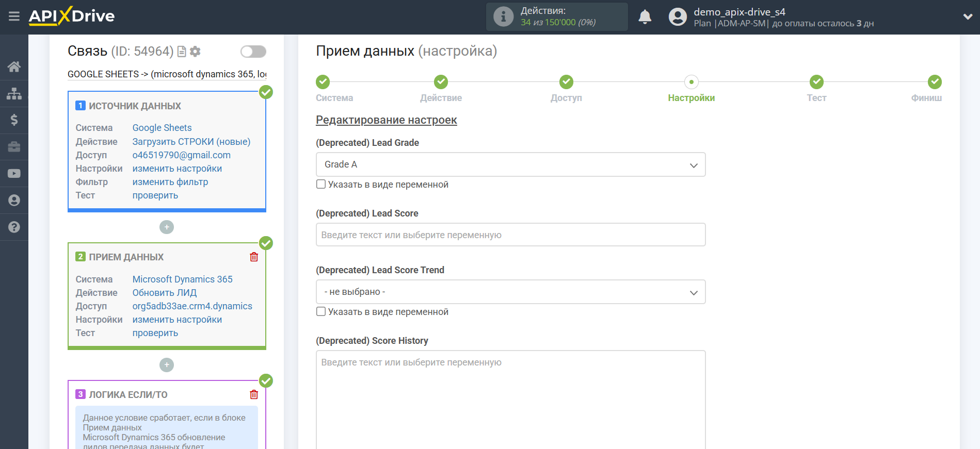Open the help question mark icon

pyautogui.click(x=14, y=227)
